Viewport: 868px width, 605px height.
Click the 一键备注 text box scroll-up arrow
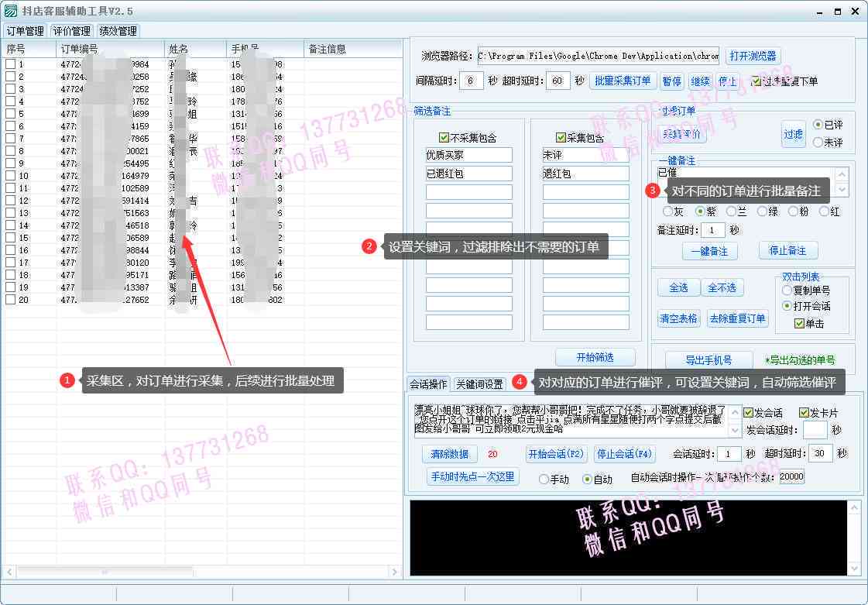(842, 174)
